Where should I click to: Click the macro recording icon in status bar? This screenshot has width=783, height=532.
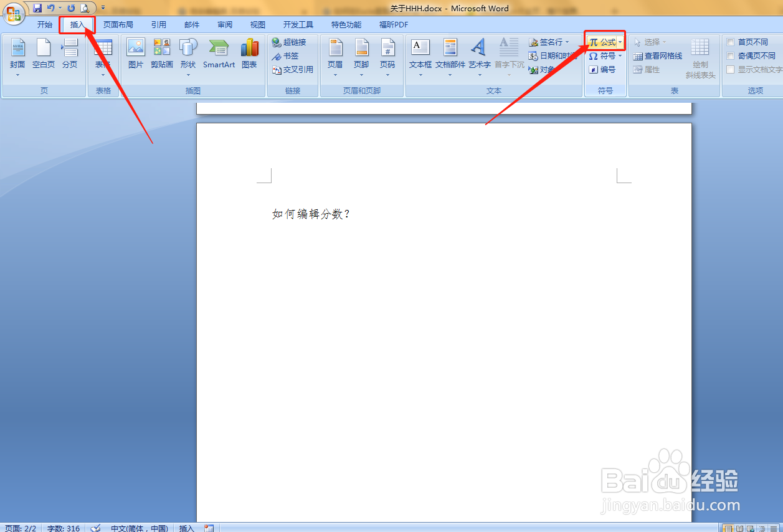pos(209,528)
